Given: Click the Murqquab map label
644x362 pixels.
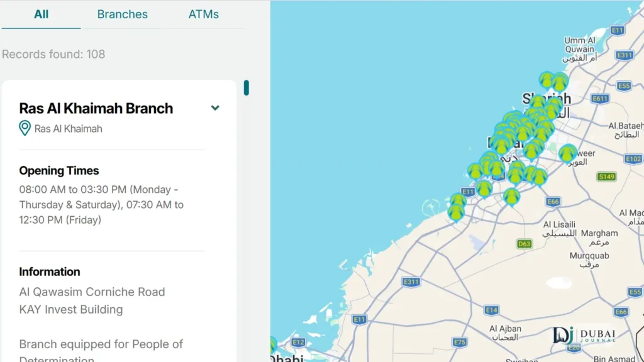Looking at the screenshot, I should tap(589, 260).
